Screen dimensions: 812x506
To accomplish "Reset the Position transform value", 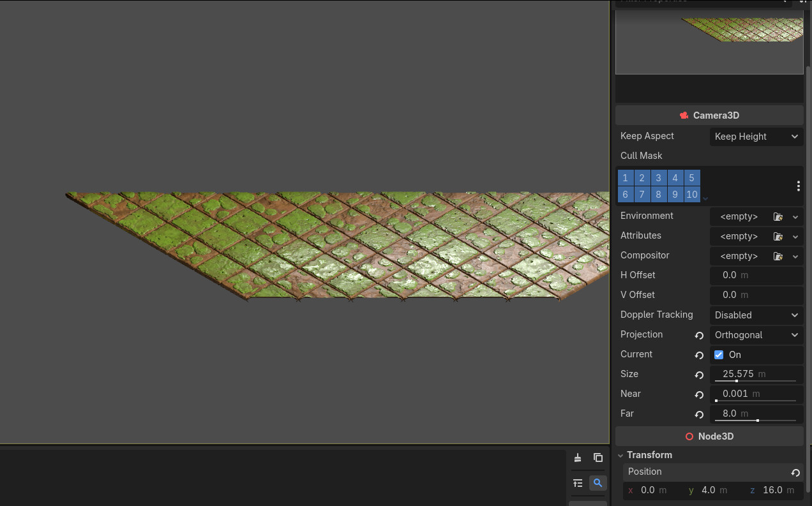I will [795, 473].
